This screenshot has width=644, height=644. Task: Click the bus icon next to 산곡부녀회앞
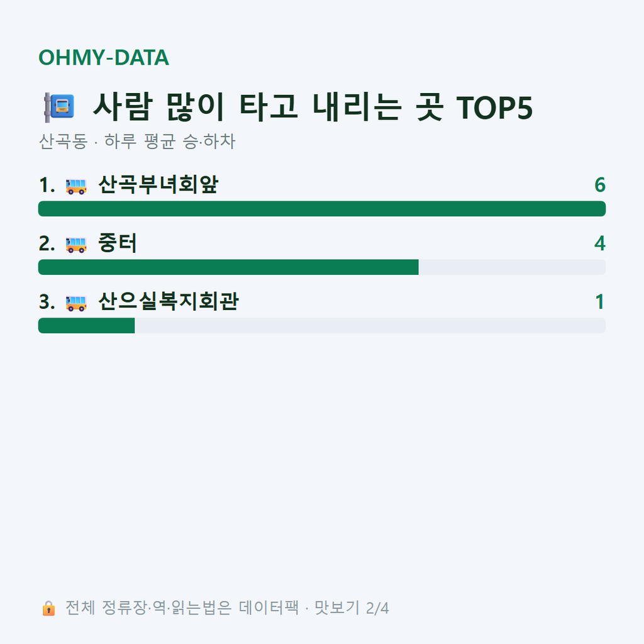point(76,186)
